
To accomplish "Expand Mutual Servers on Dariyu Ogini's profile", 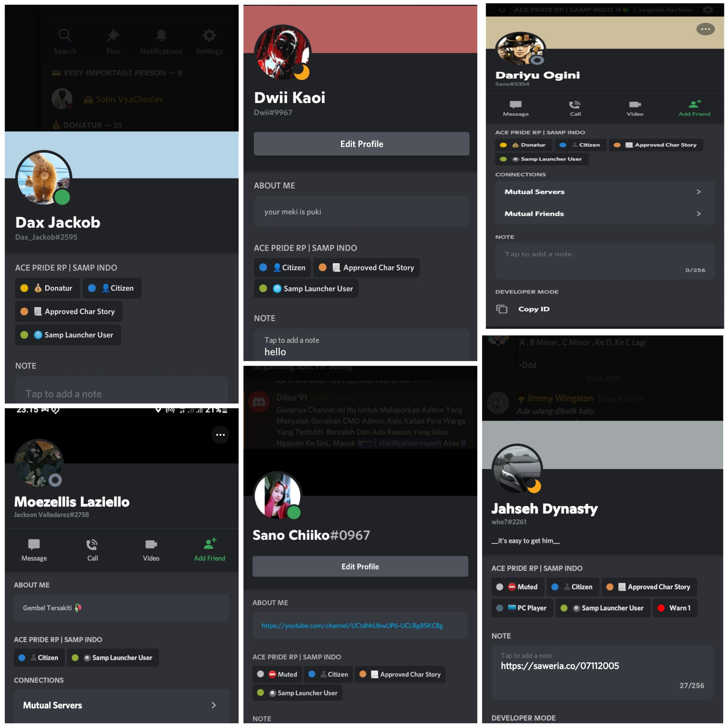I will (605, 192).
